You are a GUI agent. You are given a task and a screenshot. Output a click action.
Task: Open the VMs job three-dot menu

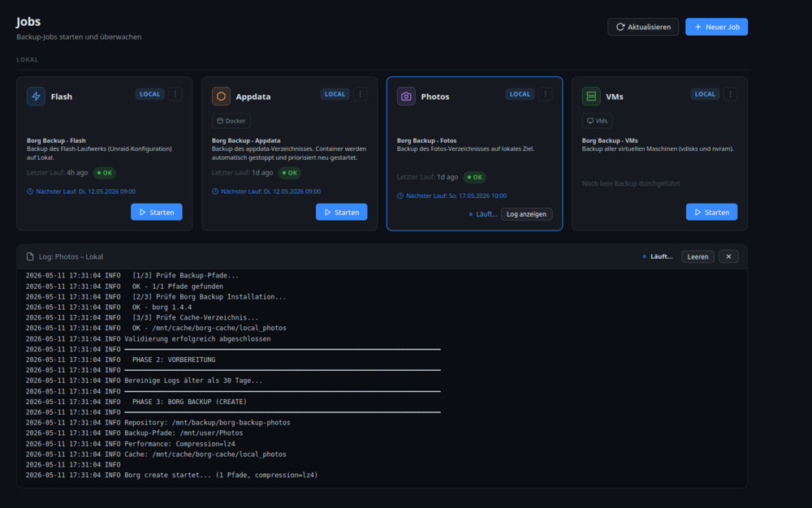click(730, 94)
